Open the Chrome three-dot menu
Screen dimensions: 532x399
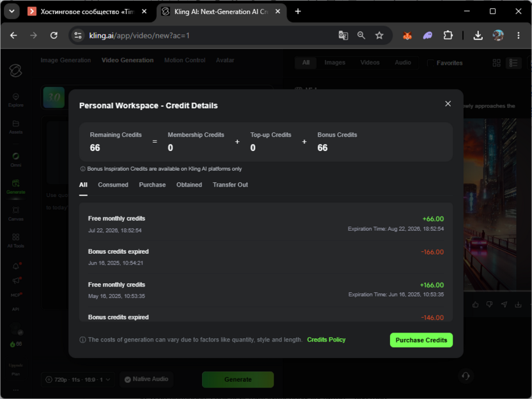518,35
